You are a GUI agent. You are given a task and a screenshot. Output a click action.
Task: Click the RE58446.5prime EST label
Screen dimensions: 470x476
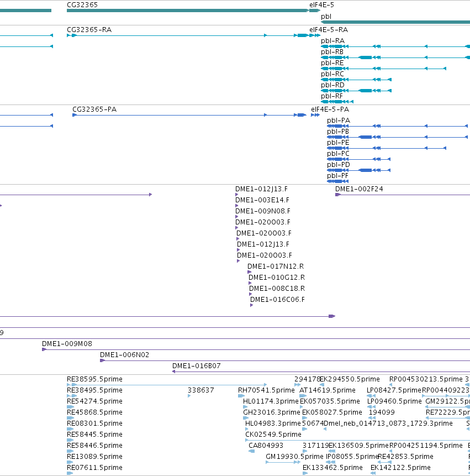[94, 446]
